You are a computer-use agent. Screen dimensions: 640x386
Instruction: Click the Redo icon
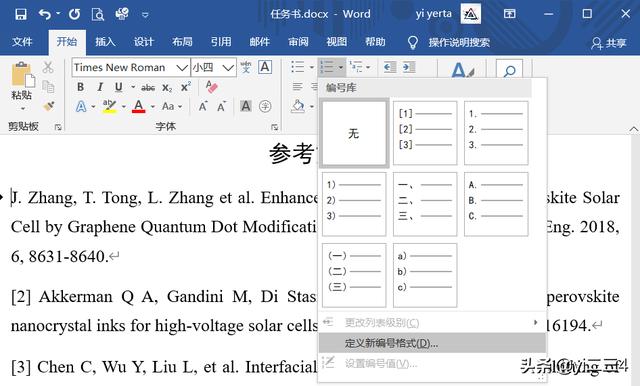tap(74, 15)
